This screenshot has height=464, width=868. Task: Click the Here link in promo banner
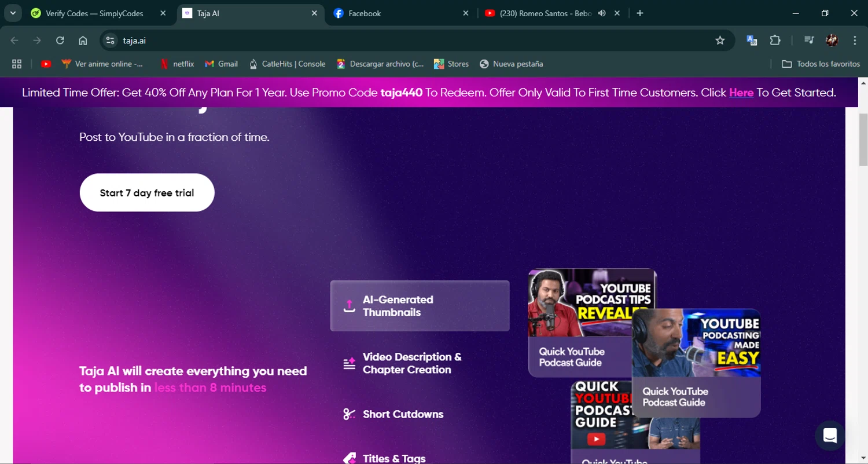click(741, 93)
